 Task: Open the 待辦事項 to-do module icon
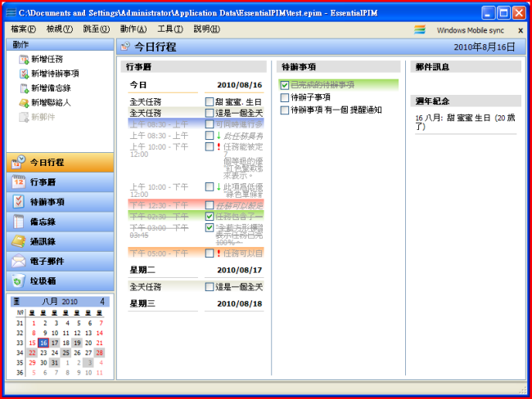[x=18, y=202]
